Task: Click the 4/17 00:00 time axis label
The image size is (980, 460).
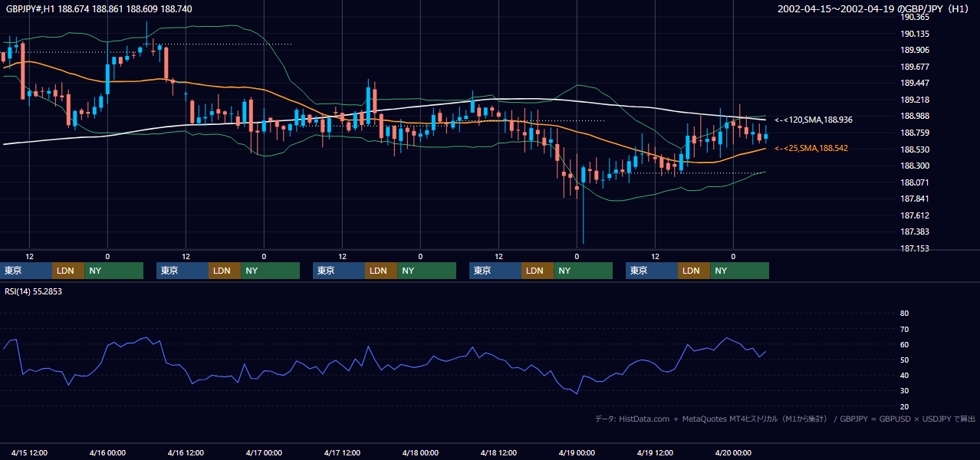Action: [x=264, y=452]
